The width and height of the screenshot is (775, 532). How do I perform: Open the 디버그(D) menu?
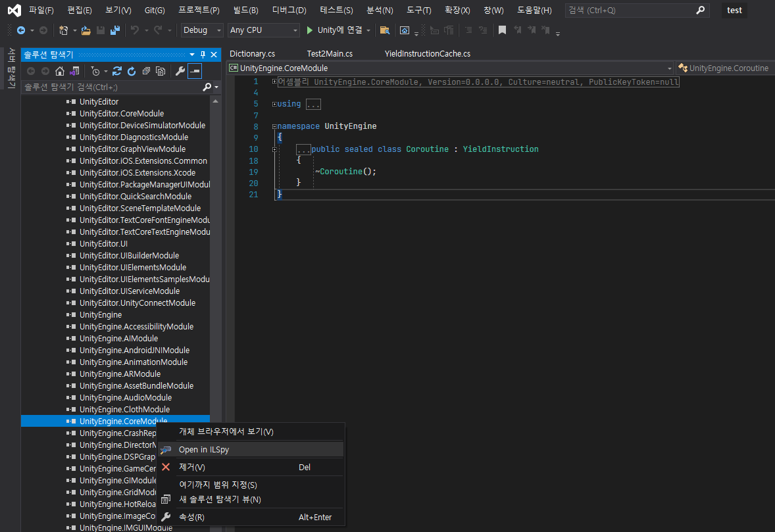289,10
